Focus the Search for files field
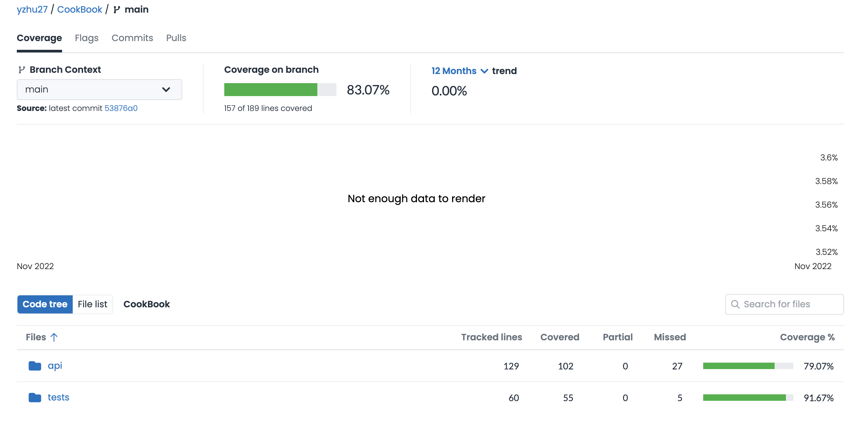Viewport: 868px width, 427px height. click(x=789, y=304)
